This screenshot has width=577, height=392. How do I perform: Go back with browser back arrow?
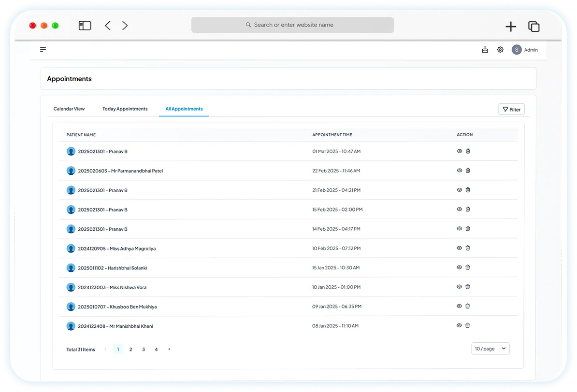[x=107, y=26]
